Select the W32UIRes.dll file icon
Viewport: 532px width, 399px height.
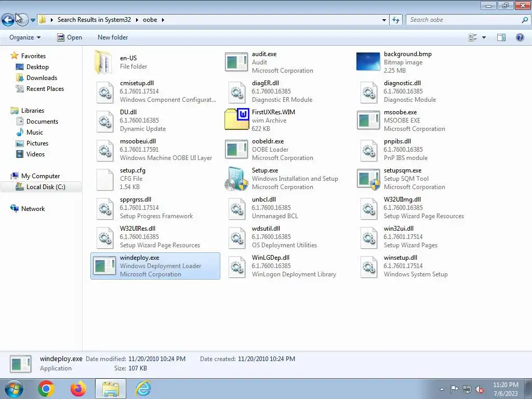coord(105,238)
